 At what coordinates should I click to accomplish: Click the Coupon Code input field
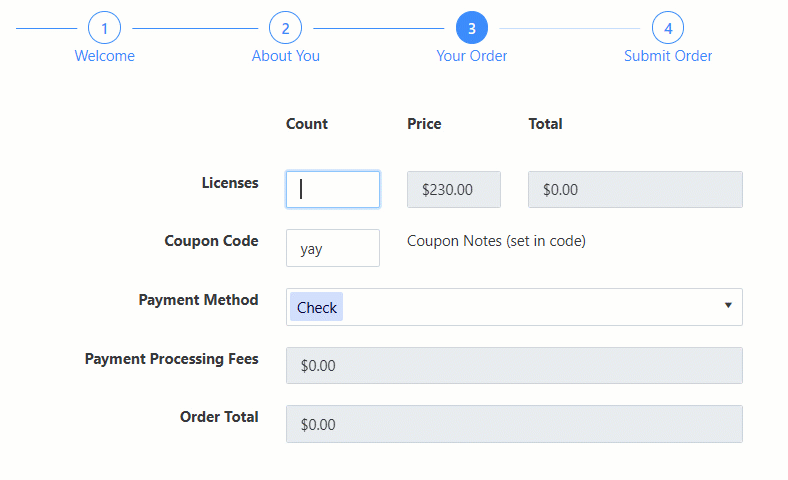coord(332,248)
